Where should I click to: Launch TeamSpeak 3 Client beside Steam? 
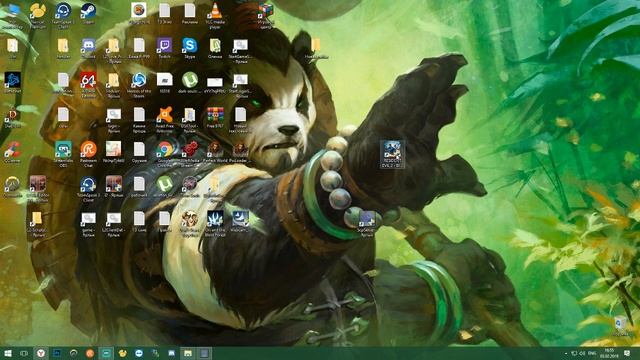63,15
